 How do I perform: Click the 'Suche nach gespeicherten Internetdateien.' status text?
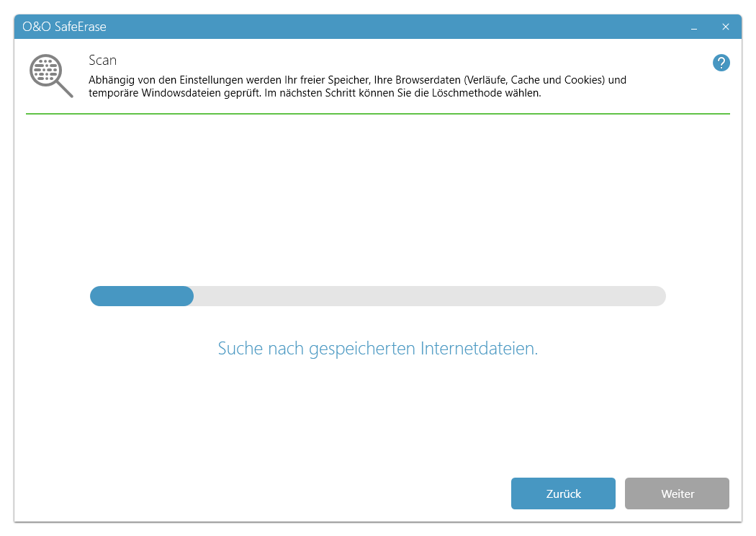tap(377, 348)
